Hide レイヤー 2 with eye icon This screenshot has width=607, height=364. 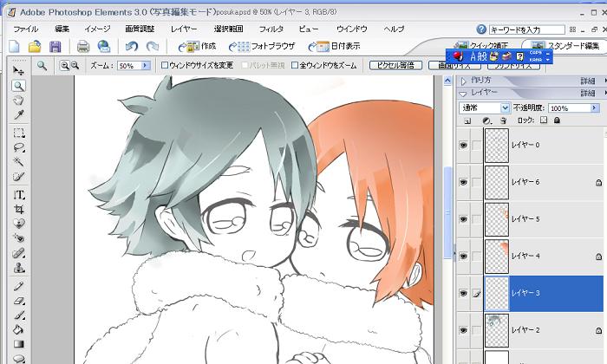tap(463, 330)
